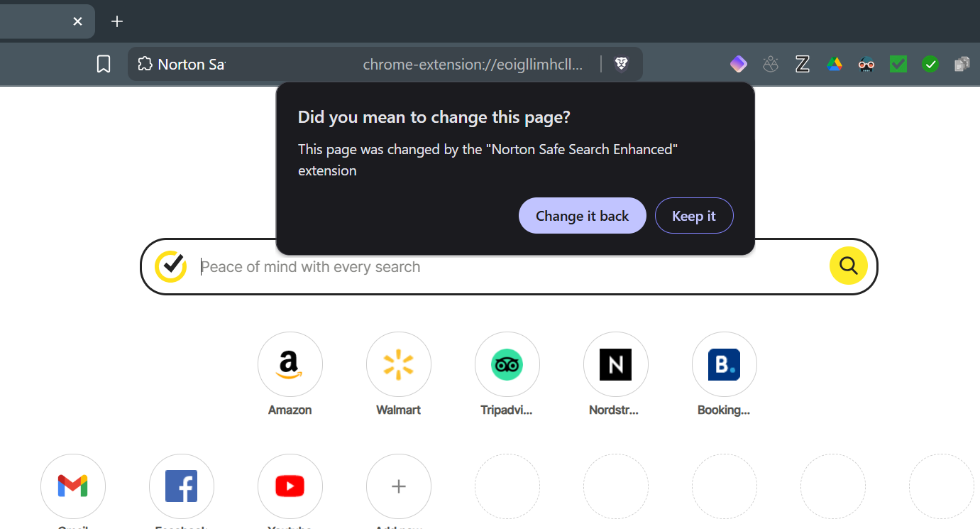Open the Tripadvisor shortcut
980x529 pixels.
click(507, 365)
